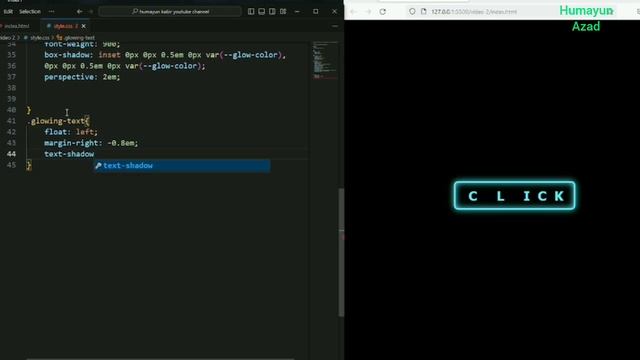Click the perspective: 2em line
Image resolution: width=640 pixels, height=360 pixels.
[82, 77]
